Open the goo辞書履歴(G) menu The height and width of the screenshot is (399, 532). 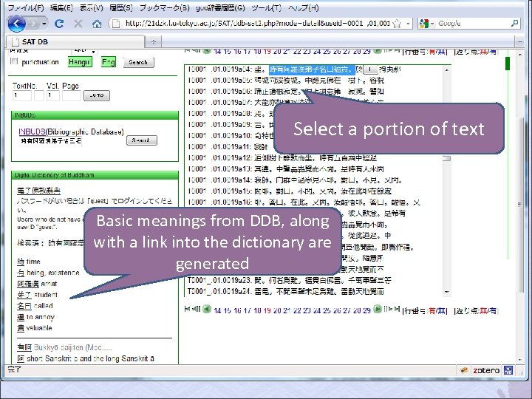[220, 8]
